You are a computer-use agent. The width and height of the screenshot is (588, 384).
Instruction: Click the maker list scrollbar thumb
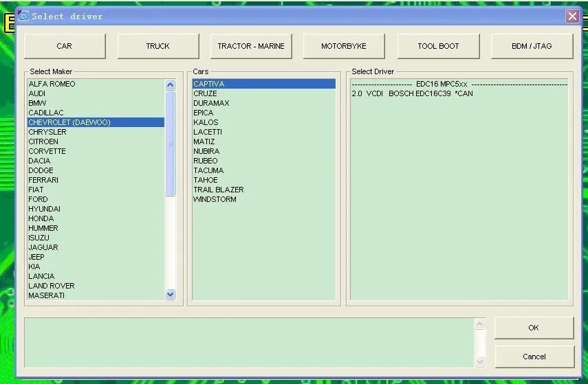pyautogui.click(x=171, y=144)
